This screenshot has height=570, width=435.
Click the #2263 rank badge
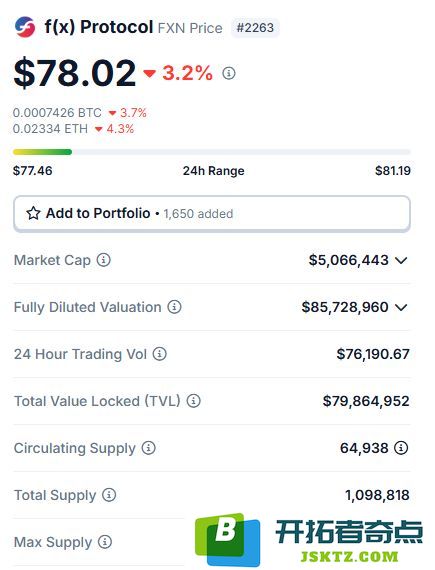tap(255, 28)
